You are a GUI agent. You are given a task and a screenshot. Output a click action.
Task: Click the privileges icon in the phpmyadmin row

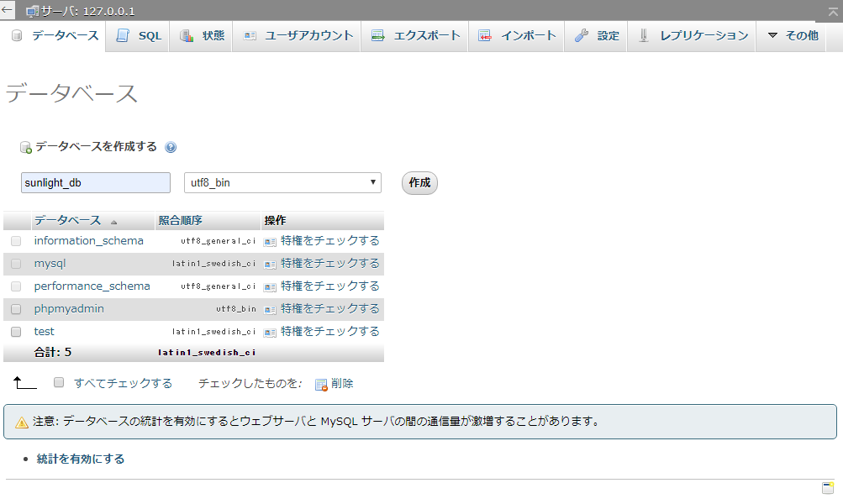tap(270, 309)
